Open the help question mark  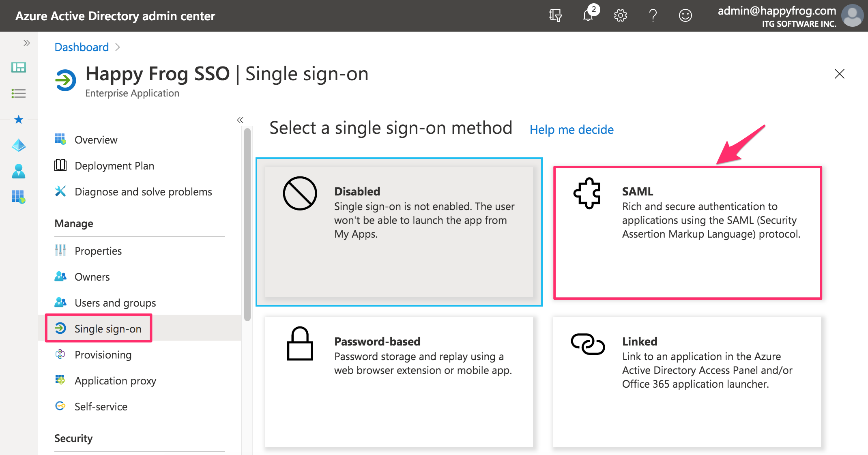point(653,15)
